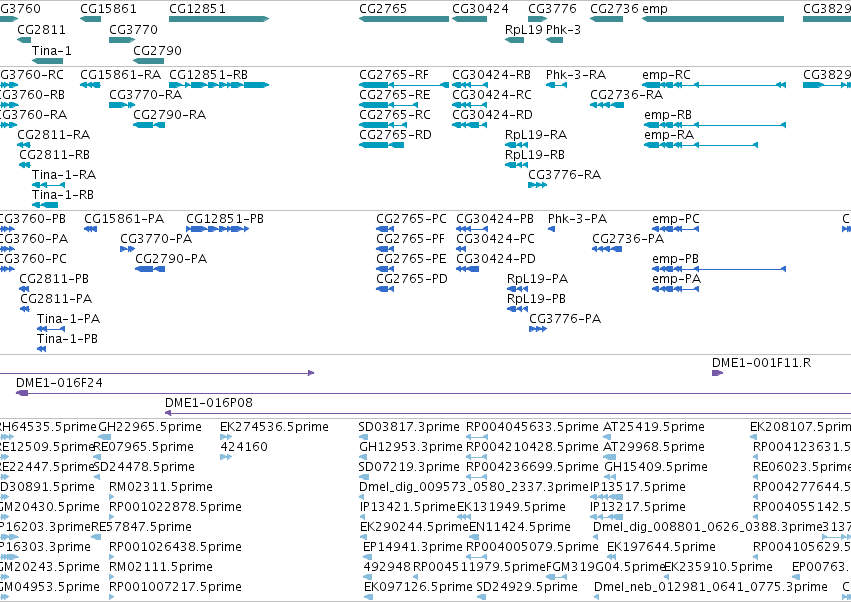Click the CG3776-RA transcript label
The width and height of the screenshot is (851, 602).
coord(564,175)
